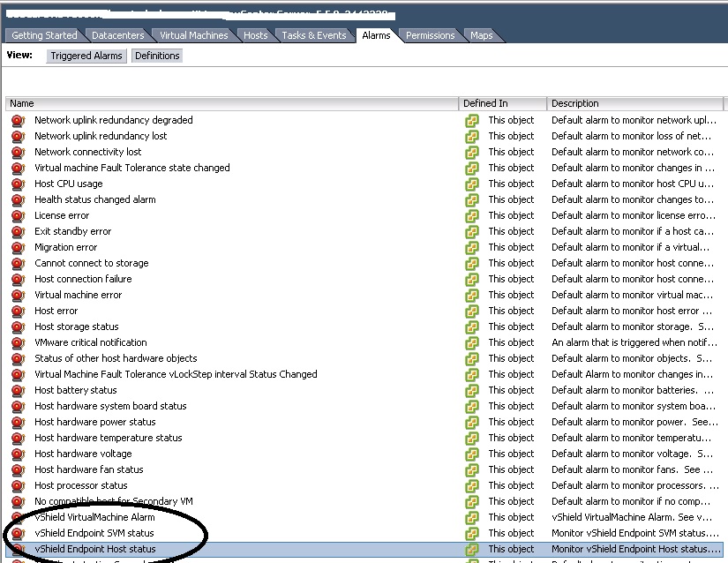Go to the Permissions tab
The width and height of the screenshot is (728, 563).
coord(430,35)
